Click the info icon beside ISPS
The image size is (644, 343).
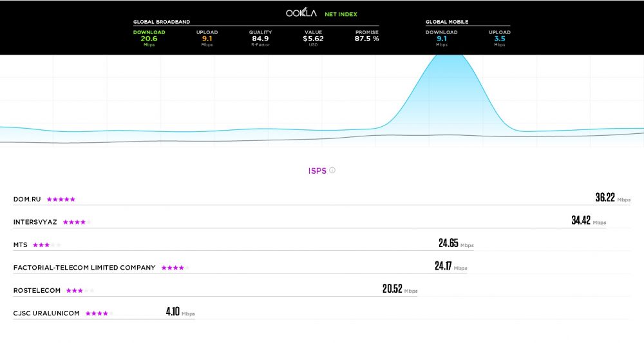tap(332, 171)
